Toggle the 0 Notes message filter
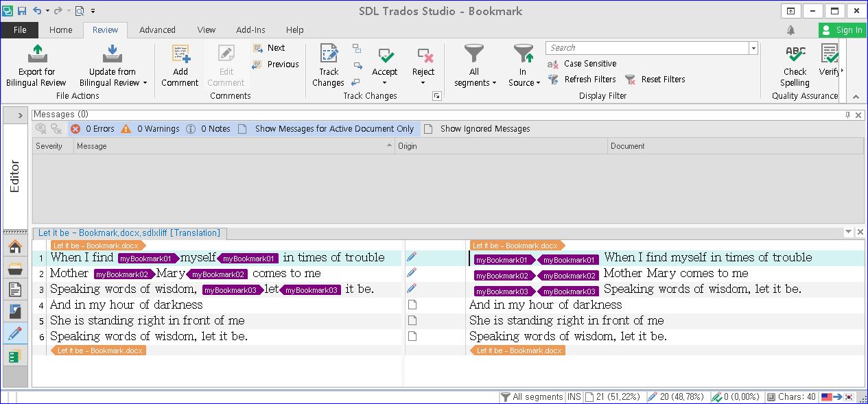 click(208, 129)
